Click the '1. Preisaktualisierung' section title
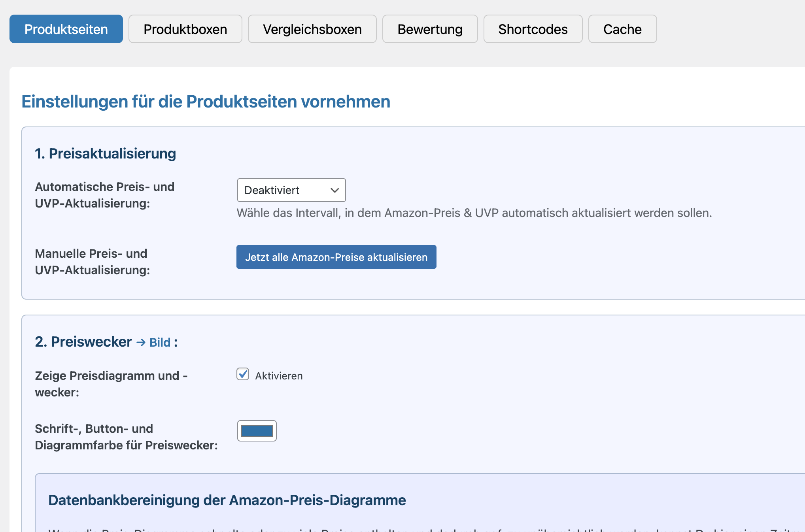Image resolution: width=805 pixels, height=532 pixels. [x=105, y=153]
